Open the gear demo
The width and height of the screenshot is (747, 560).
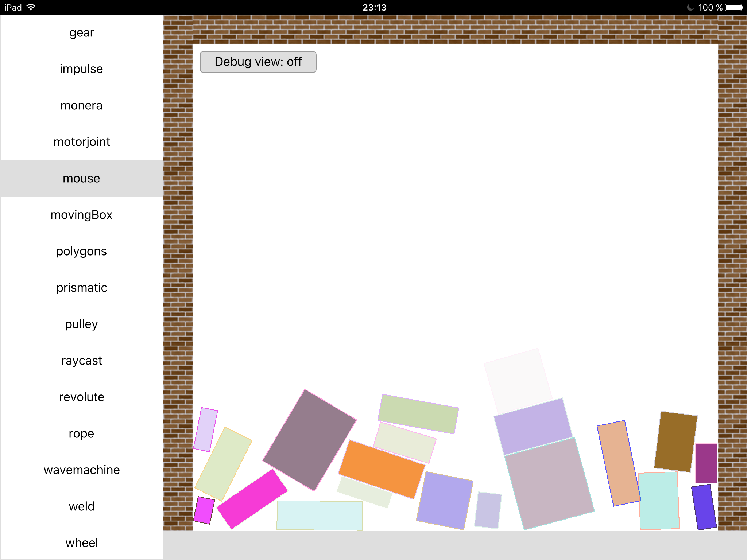[82, 33]
